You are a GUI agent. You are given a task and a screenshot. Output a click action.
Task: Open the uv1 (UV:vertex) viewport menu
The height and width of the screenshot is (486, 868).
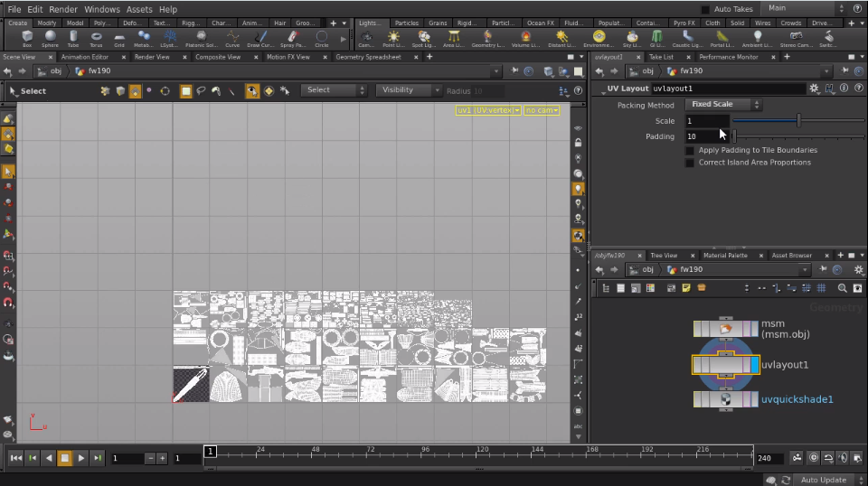coord(488,110)
